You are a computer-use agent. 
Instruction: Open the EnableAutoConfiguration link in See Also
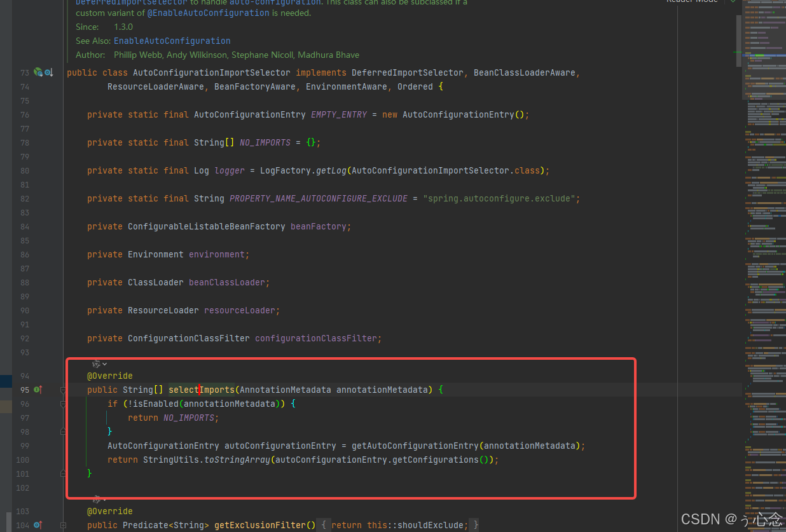pyautogui.click(x=172, y=41)
